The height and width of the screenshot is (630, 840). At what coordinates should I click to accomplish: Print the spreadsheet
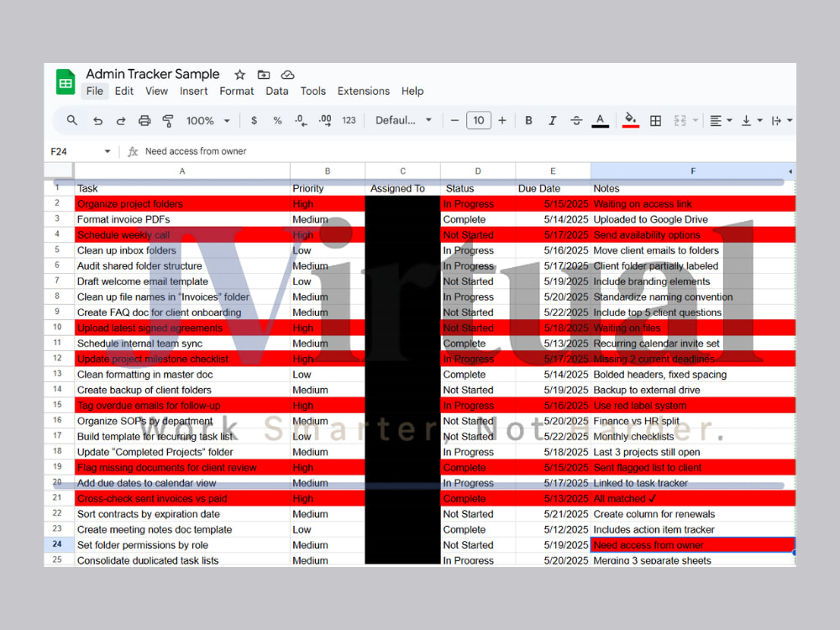pyautogui.click(x=144, y=121)
